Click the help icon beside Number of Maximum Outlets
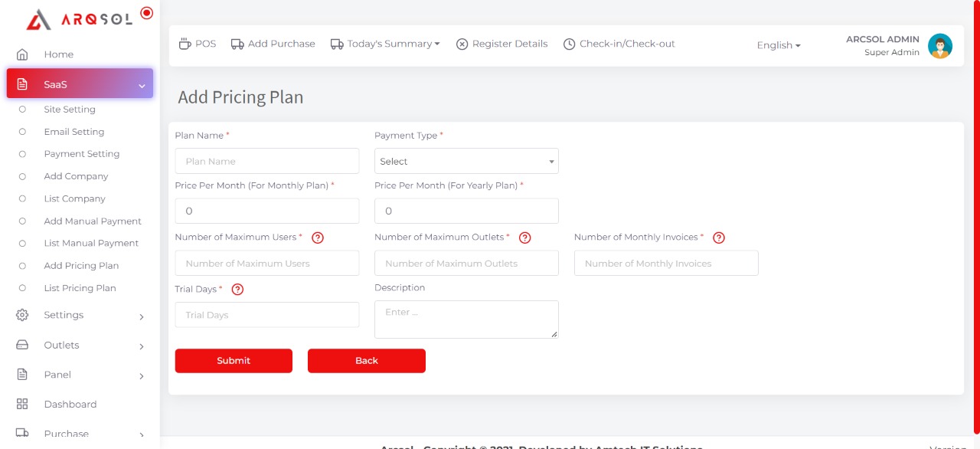 [525, 238]
